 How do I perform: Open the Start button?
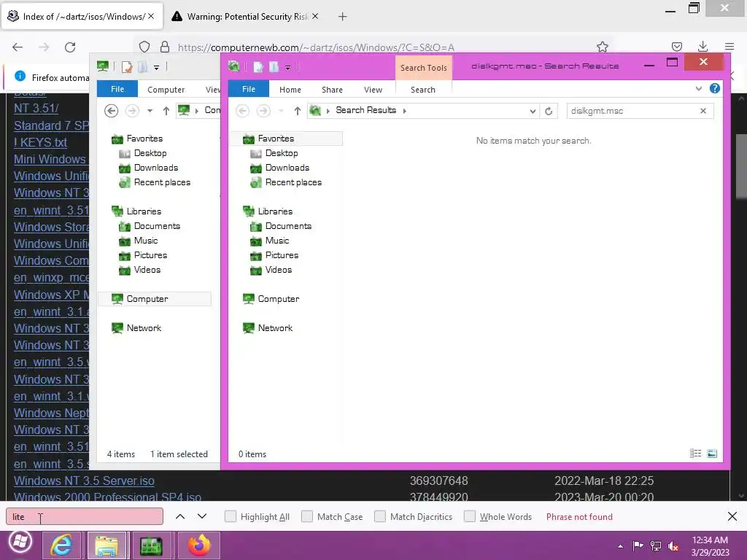pyautogui.click(x=20, y=542)
